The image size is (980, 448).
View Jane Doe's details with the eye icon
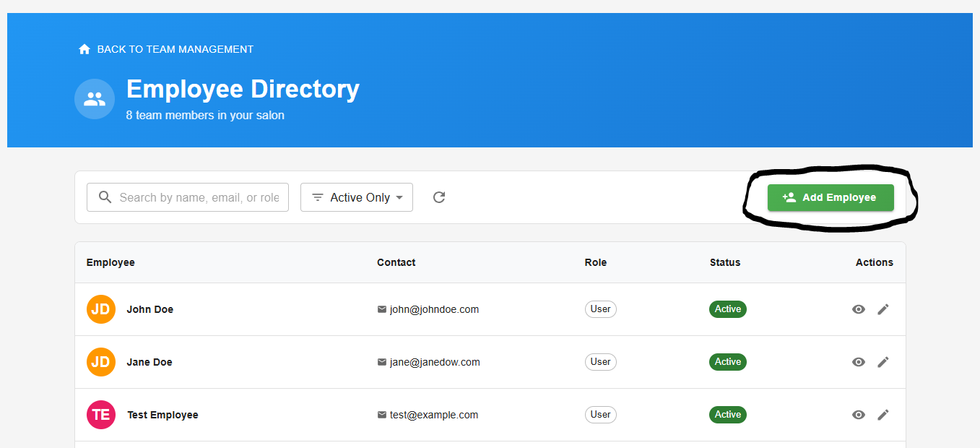(x=859, y=362)
